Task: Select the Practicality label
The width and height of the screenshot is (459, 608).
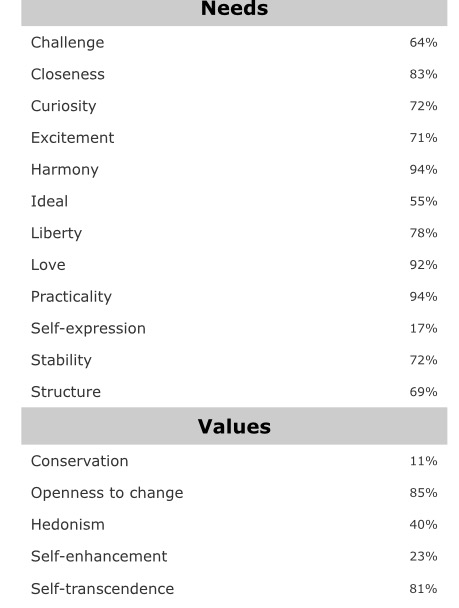Action: 71,297
